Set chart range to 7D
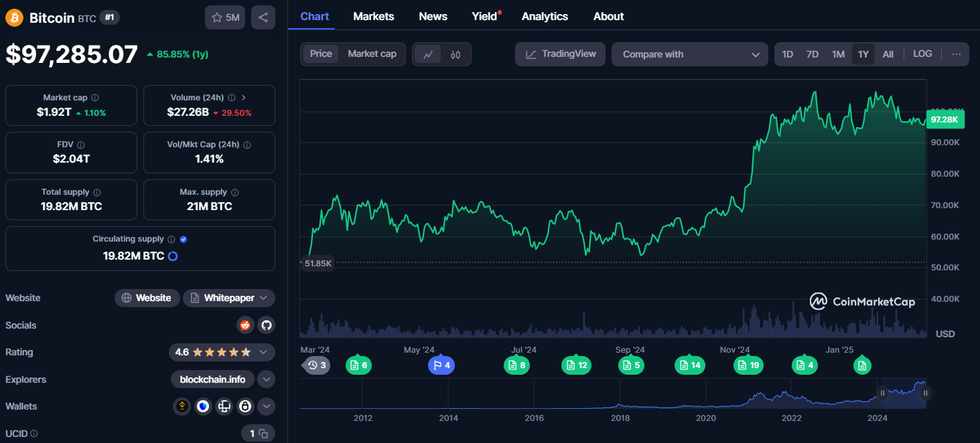The width and height of the screenshot is (980, 443). click(813, 54)
